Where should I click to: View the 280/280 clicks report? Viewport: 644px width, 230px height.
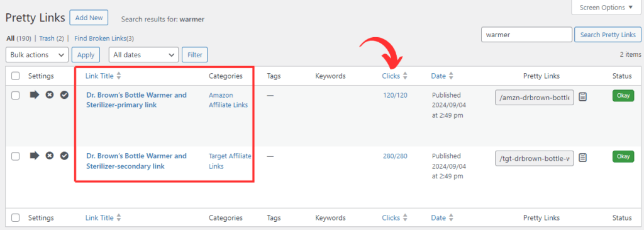tap(395, 156)
